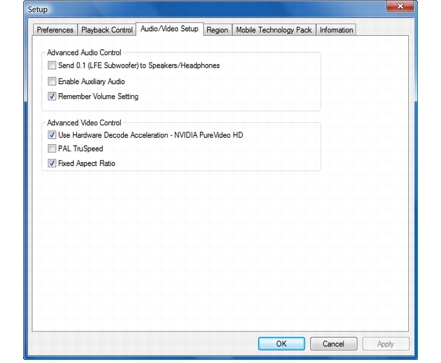Toggle the Fixed Aspect Ratio checkbox
The image size is (441, 363).
pyautogui.click(x=52, y=163)
